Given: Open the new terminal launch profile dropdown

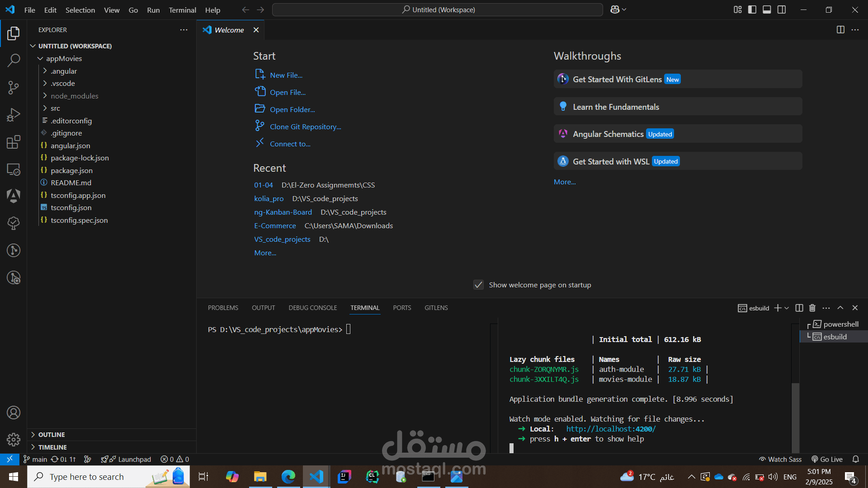Looking at the screenshot, I should (787, 308).
